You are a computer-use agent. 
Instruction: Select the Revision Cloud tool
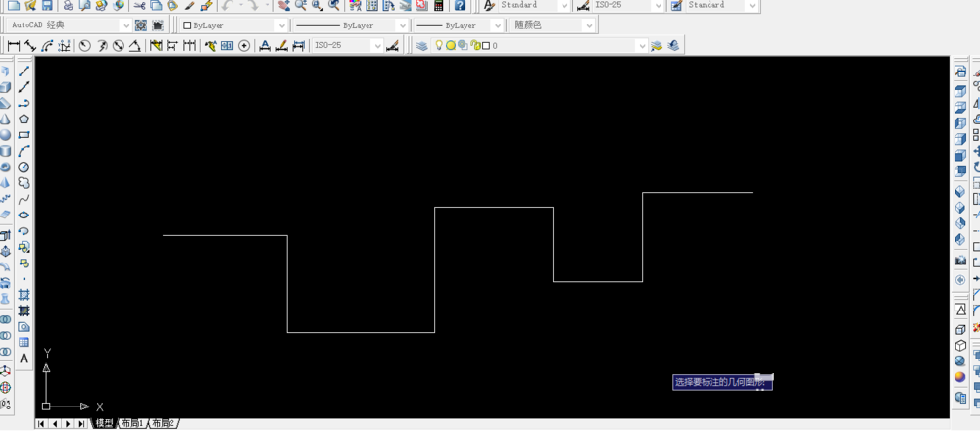coord(24,183)
